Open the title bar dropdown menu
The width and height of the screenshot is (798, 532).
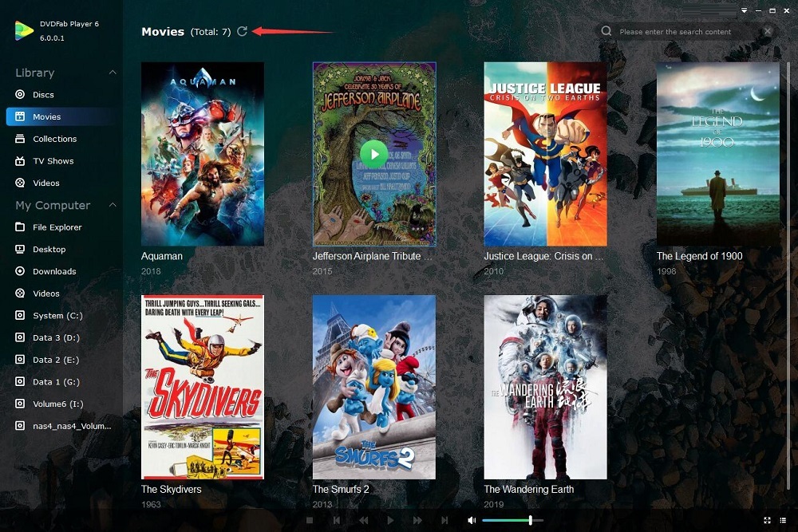[744, 10]
